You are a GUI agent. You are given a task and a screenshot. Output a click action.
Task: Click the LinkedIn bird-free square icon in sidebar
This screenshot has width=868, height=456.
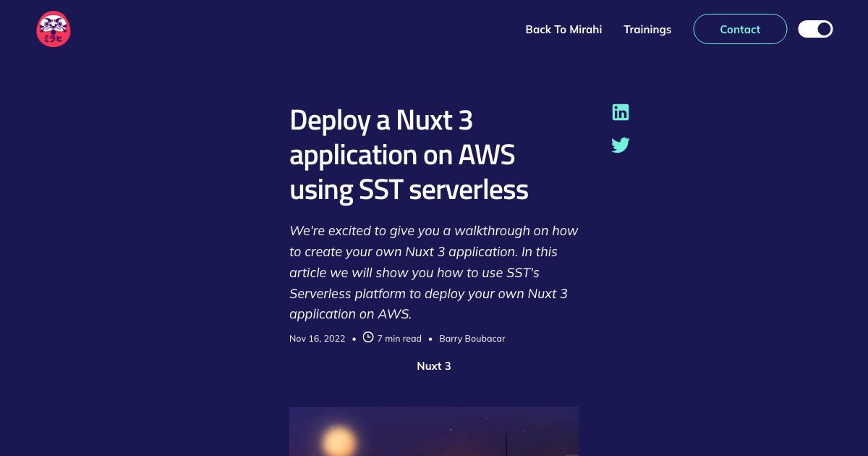click(x=621, y=112)
